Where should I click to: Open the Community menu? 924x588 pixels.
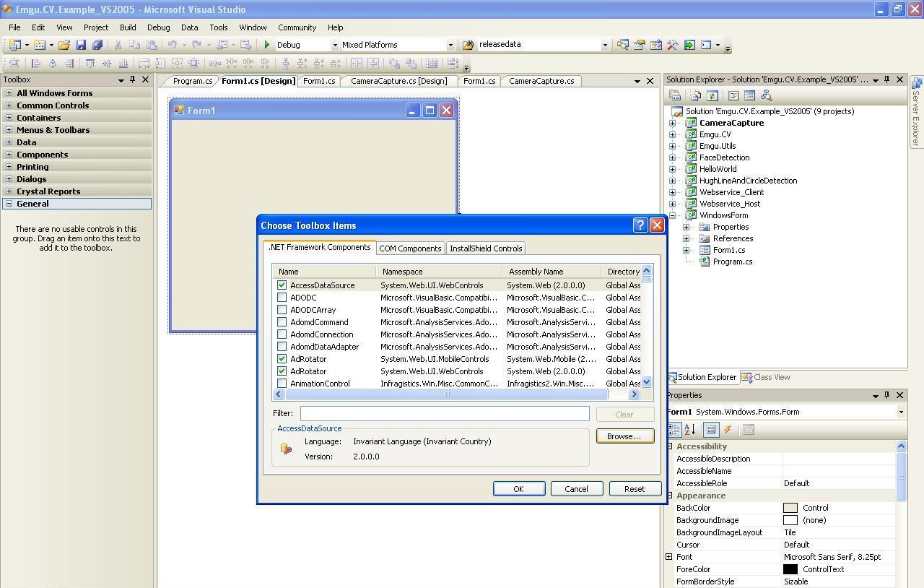tap(297, 27)
